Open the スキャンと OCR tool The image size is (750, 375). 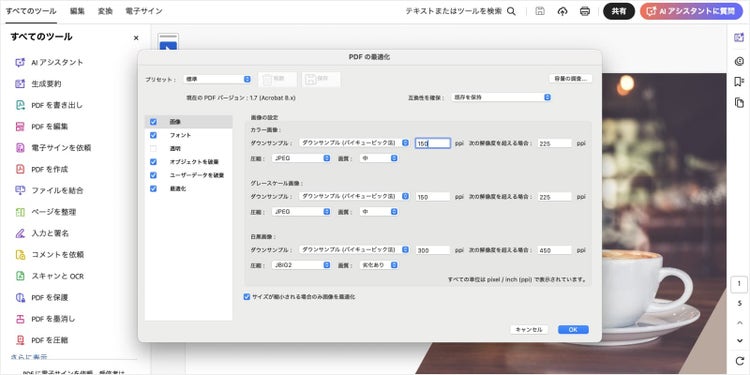(49, 276)
